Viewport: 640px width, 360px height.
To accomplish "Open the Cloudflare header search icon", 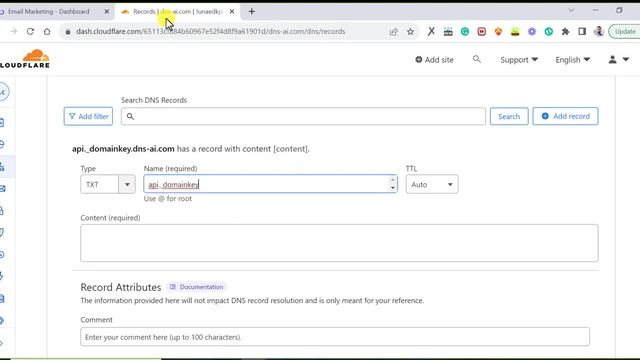I will tap(477, 60).
